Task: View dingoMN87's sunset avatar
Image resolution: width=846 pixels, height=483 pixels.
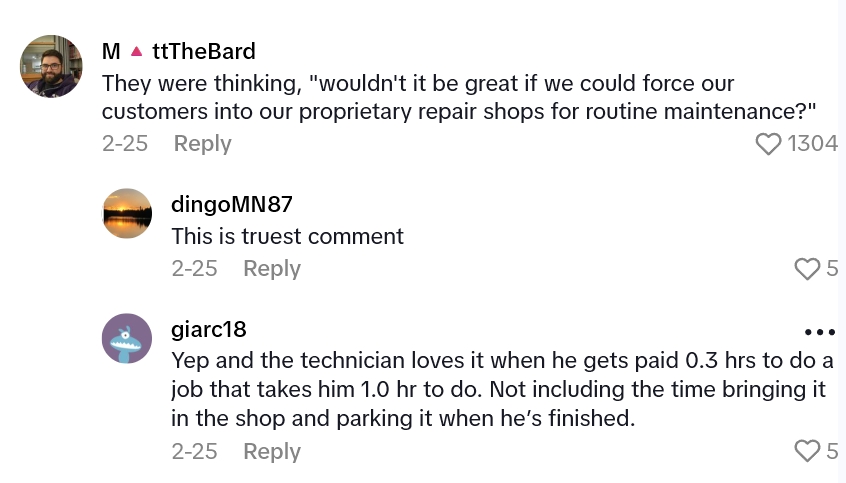Action: click(127, 213)
